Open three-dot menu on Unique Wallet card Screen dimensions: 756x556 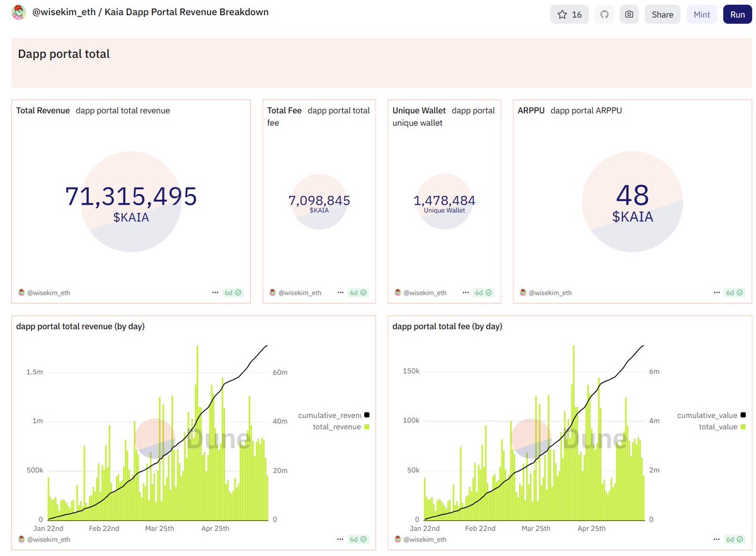point(466,293)
